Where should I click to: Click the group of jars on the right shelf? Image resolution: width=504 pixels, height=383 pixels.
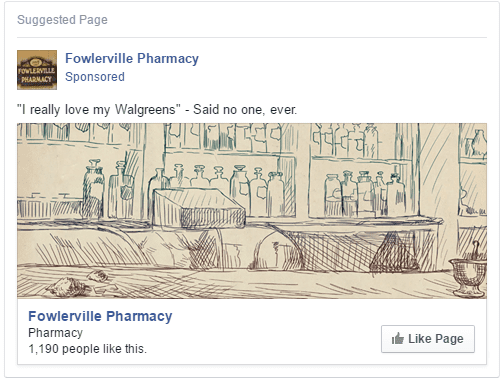[x=365, y=193]
